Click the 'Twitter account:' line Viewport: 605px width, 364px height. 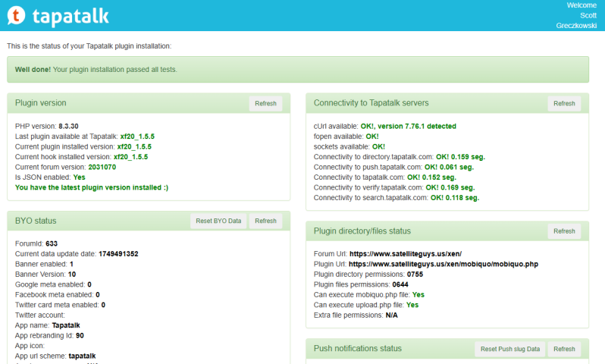(40, 315)
